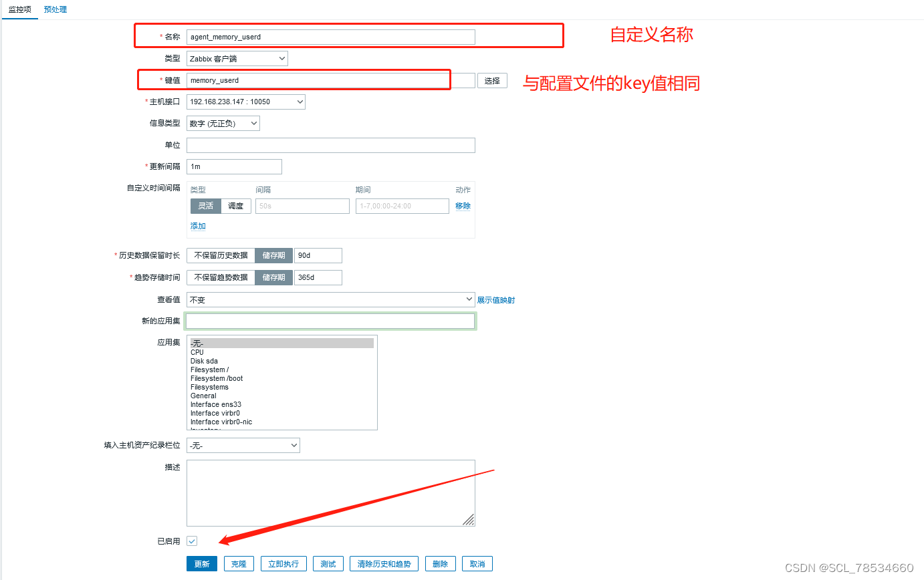This screenshot has height=580, width=924.
Task: Click the 清除历史和趋势 button
Action: [384, 564]
